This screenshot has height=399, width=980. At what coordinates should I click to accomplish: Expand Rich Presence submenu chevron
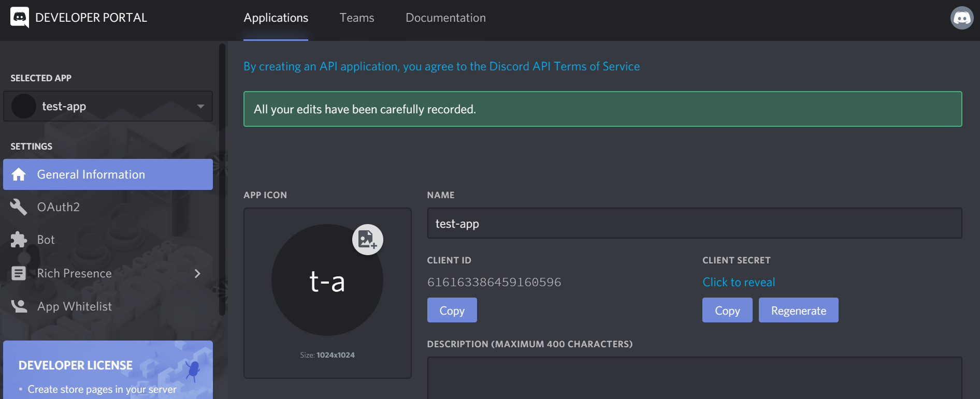[197, 273]
